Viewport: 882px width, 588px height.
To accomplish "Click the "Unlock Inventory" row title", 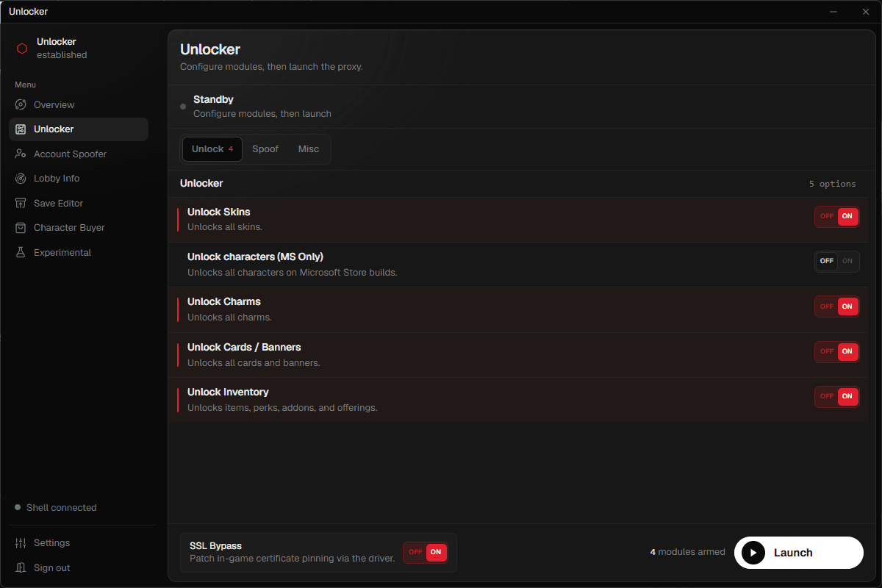I will (x=228, y=392).
